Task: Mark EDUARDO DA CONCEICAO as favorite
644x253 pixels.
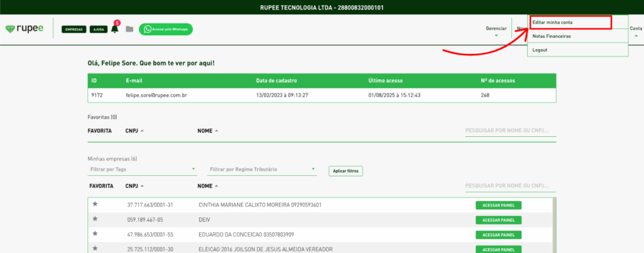Action: click(95, 234)
